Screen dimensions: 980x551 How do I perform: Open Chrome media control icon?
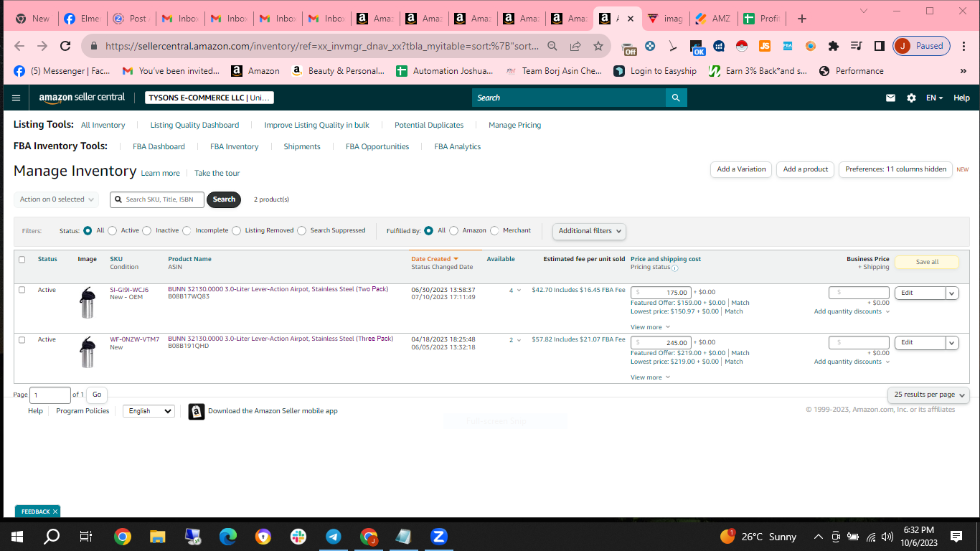click(x=856, y=46)
